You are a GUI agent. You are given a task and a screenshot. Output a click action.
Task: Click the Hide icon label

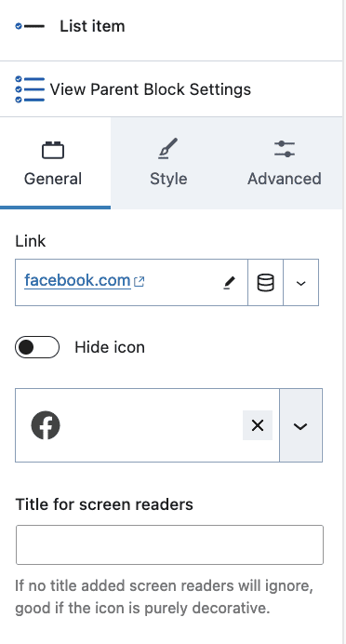point(110,347)
